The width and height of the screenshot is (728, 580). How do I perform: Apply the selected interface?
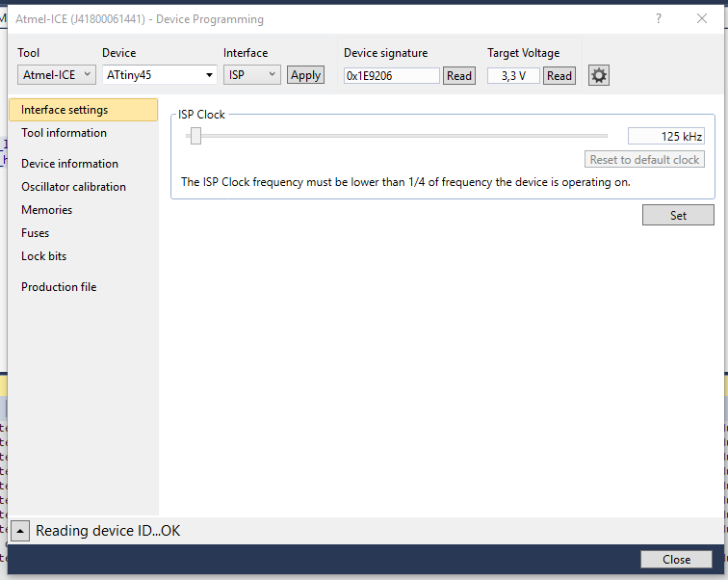(305, 75)
